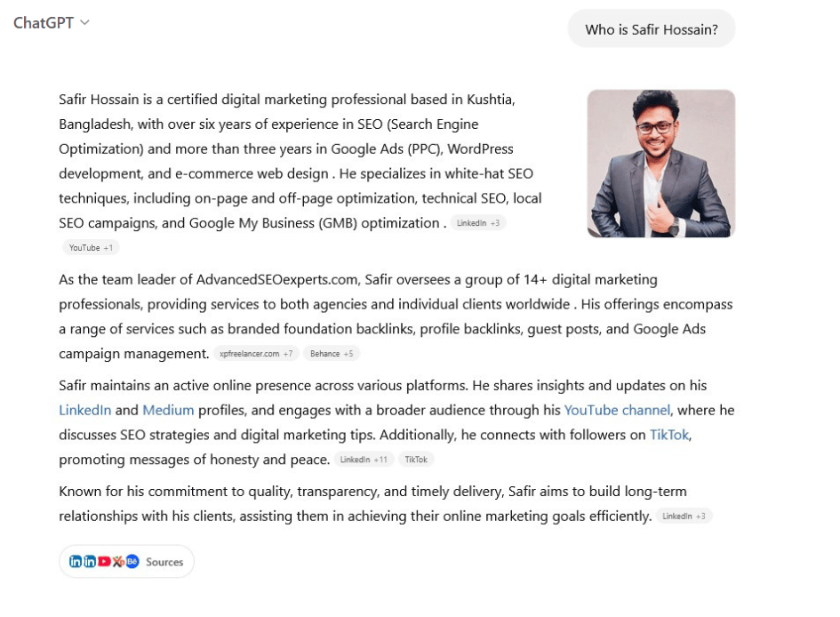This screenshot has height=617, width=840.
Task: Click the Behance icon in Sources
Action: (x=132, y=562)
